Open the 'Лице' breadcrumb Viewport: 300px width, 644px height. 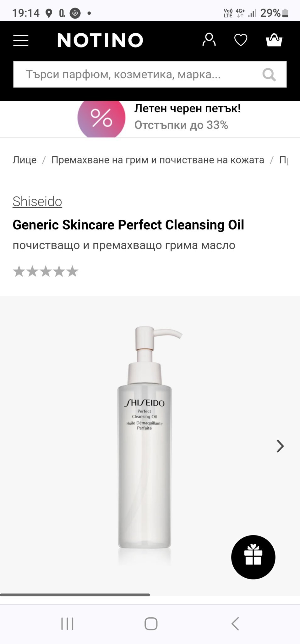25,160
